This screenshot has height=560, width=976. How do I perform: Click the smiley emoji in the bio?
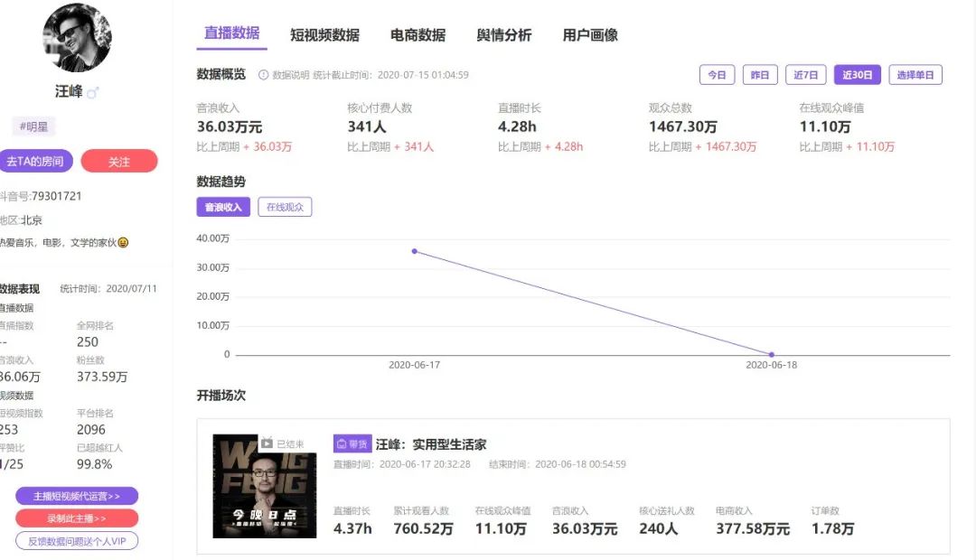pyautogui.click(x=125, y=242)
